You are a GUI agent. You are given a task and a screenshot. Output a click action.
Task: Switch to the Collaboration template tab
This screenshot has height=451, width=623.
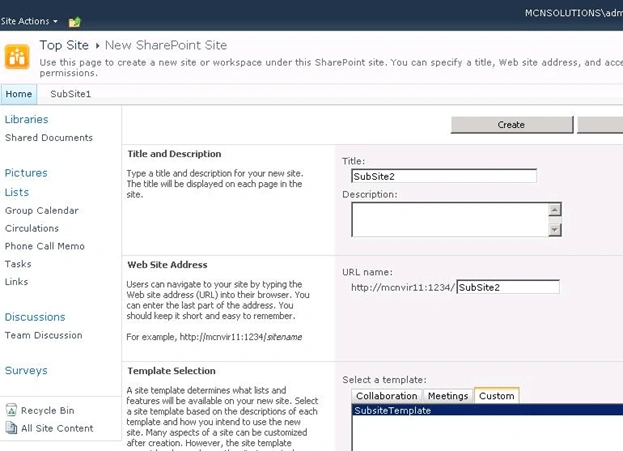(386, 396)
